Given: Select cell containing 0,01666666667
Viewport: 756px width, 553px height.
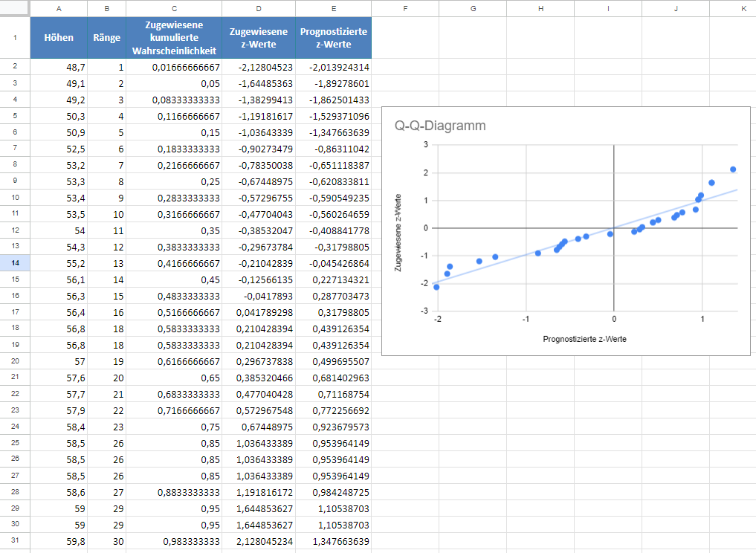Looking at the screenshot, I should pos(174,67).
